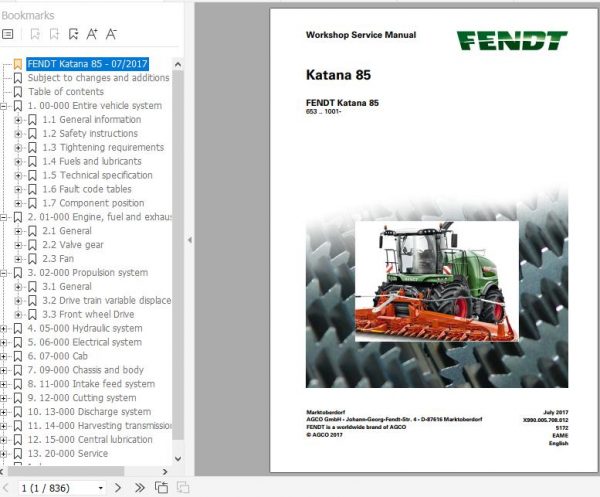This screenshot has width=600, height=497.
Task: Open 1.4 Fuels and lubricants bookmark
Action: tap(92, 161)
